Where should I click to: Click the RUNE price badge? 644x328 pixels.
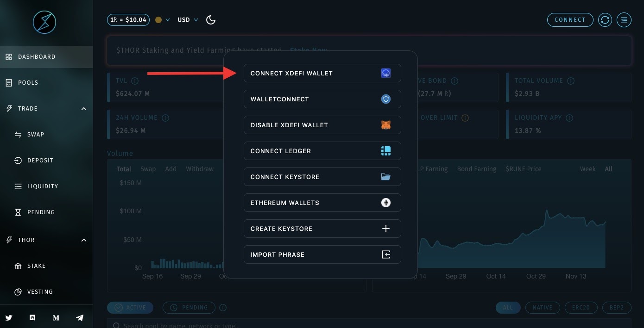(x=128, y=20)
